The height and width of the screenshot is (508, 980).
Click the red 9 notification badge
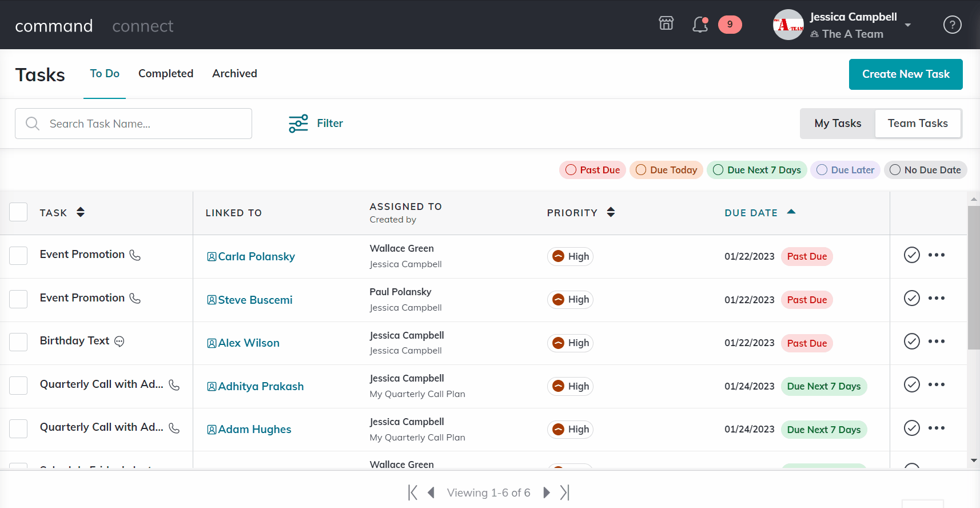730,25
